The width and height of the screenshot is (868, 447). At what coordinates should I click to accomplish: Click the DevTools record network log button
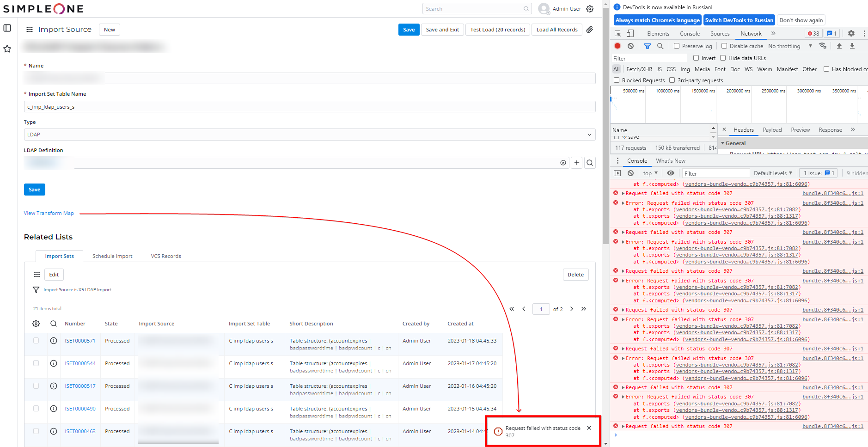(617, 46)
